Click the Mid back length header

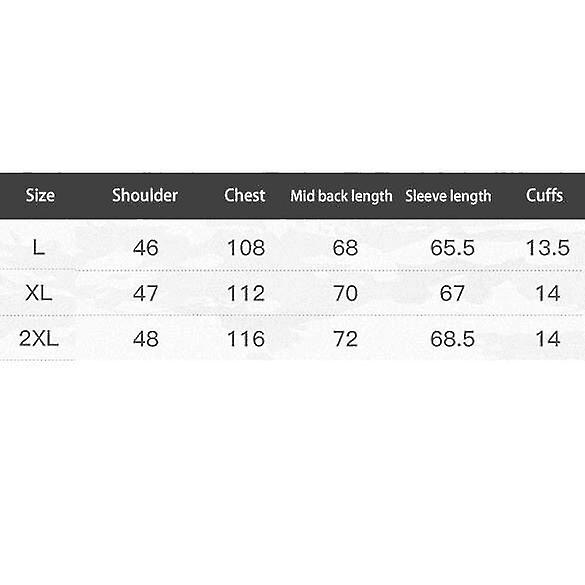pos(341,196)
